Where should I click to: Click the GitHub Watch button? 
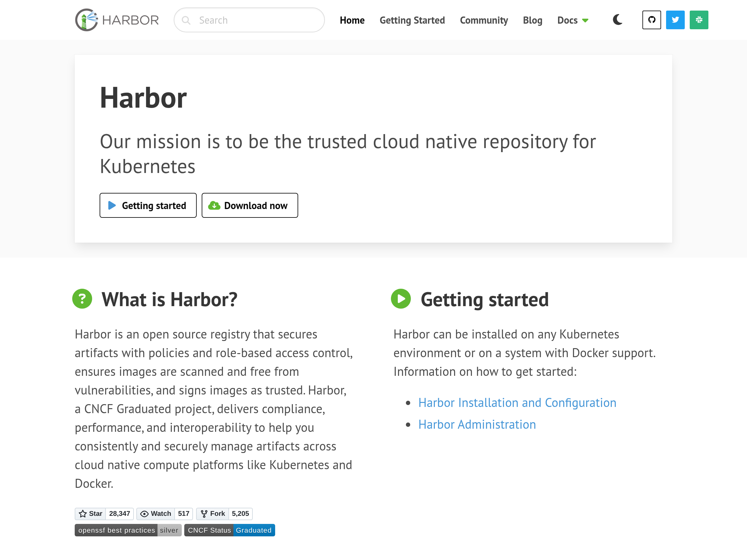[x=156, y=513]
